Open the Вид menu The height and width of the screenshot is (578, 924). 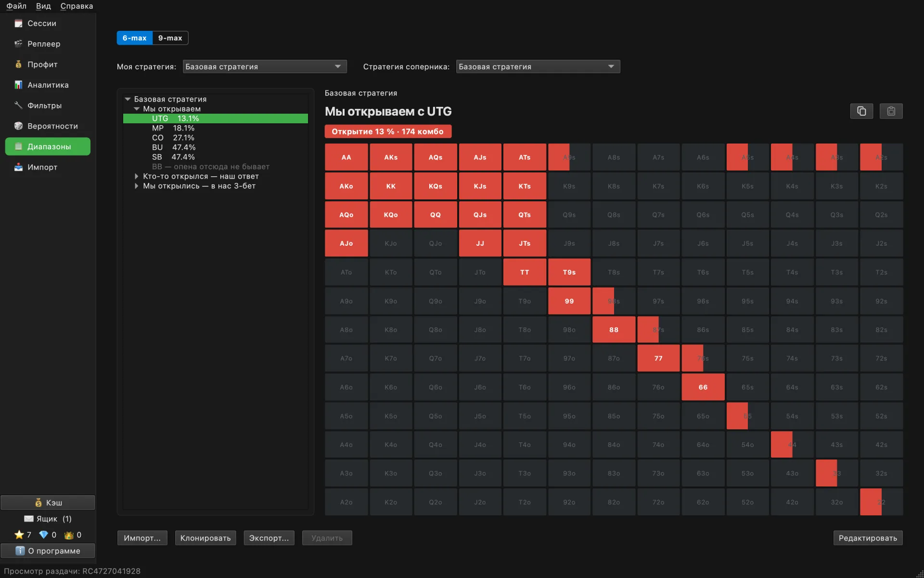43,6
